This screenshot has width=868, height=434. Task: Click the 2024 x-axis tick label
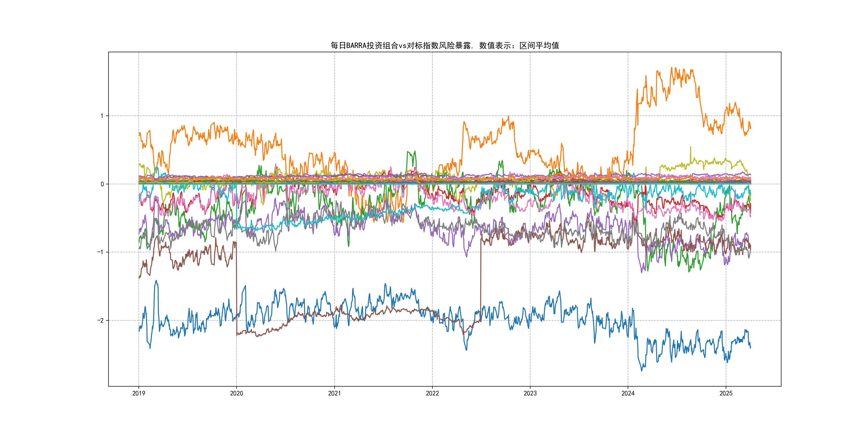(x=628, y=393)
